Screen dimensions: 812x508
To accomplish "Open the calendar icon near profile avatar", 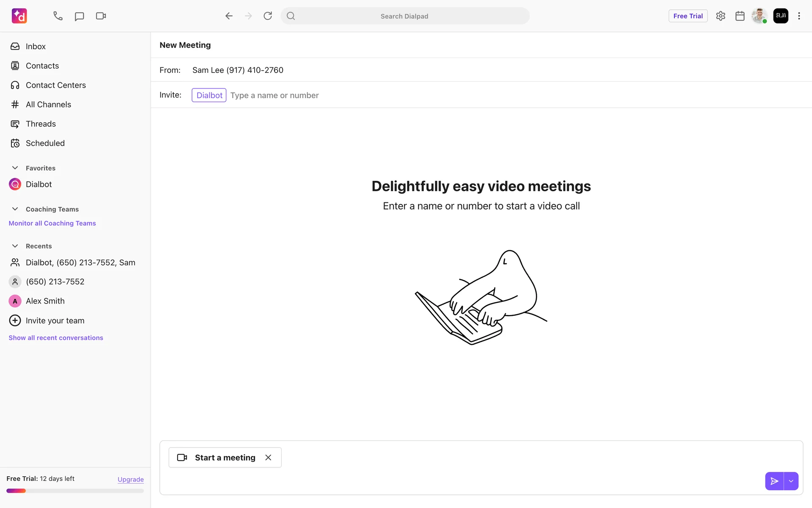I will tap(740, 16).
